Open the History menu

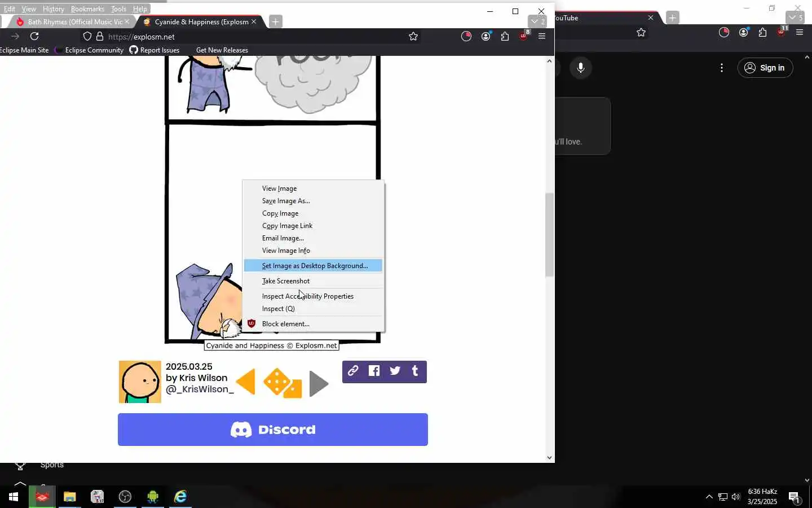coord(53,9)
